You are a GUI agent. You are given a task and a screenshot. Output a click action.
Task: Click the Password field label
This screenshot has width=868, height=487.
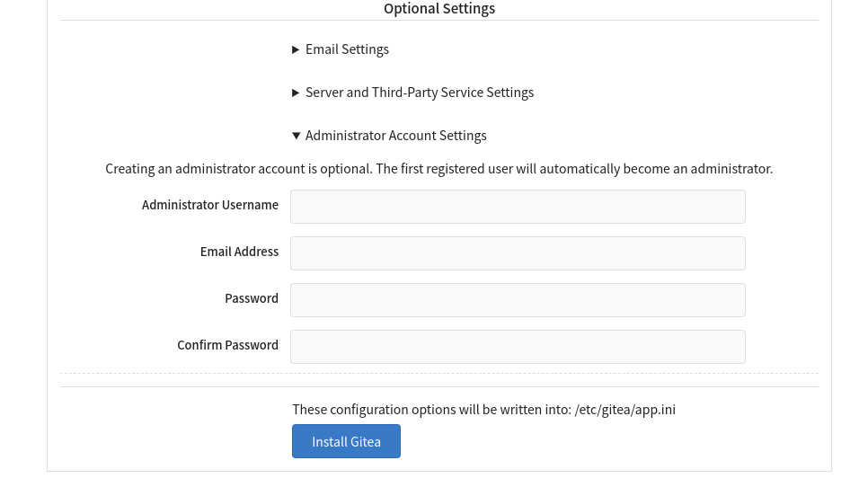[252, 298]
